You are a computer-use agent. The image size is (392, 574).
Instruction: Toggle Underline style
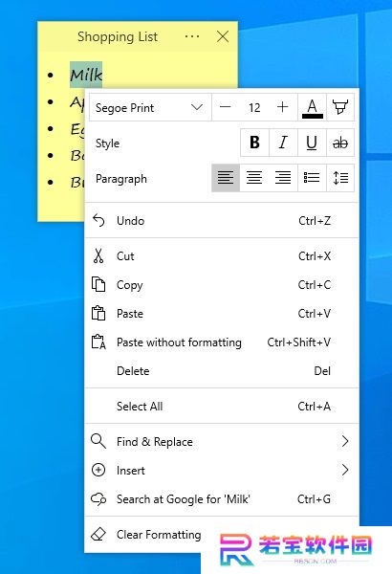312,143
